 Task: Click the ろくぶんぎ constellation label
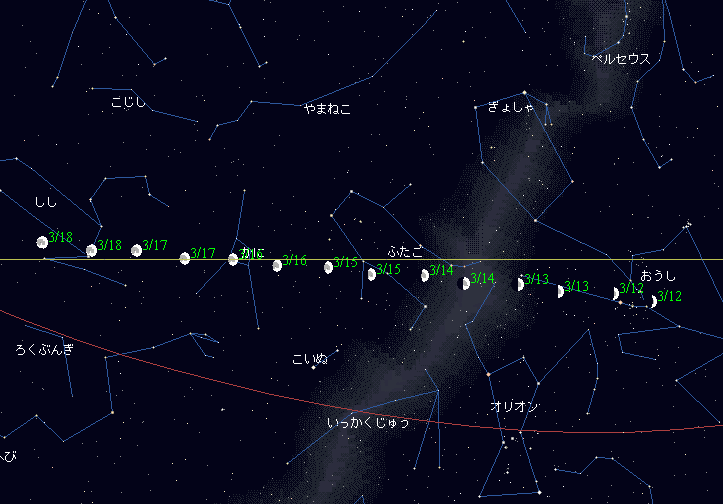[x=44, y=349]
